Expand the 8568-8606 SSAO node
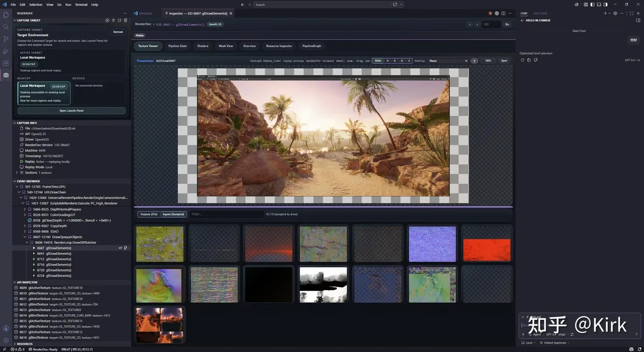 tap(25, 231)
